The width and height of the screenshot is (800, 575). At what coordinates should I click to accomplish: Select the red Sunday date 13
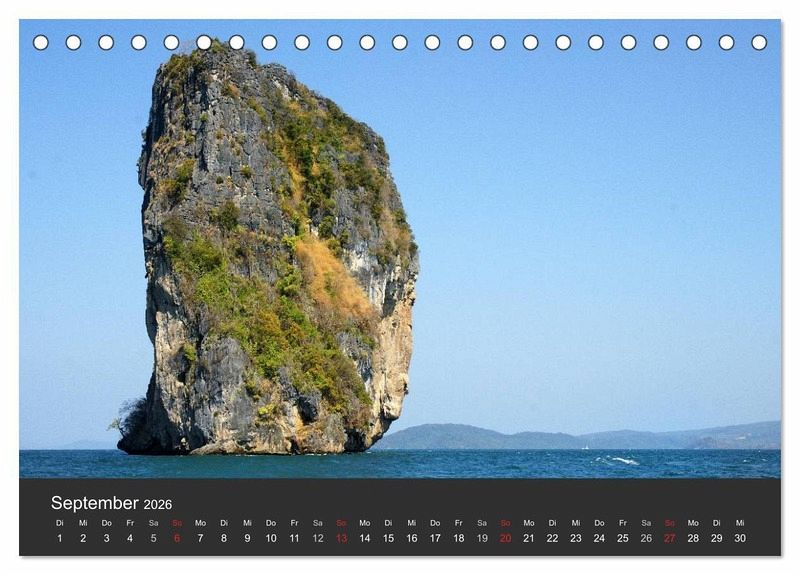click(x=341, y=538)
